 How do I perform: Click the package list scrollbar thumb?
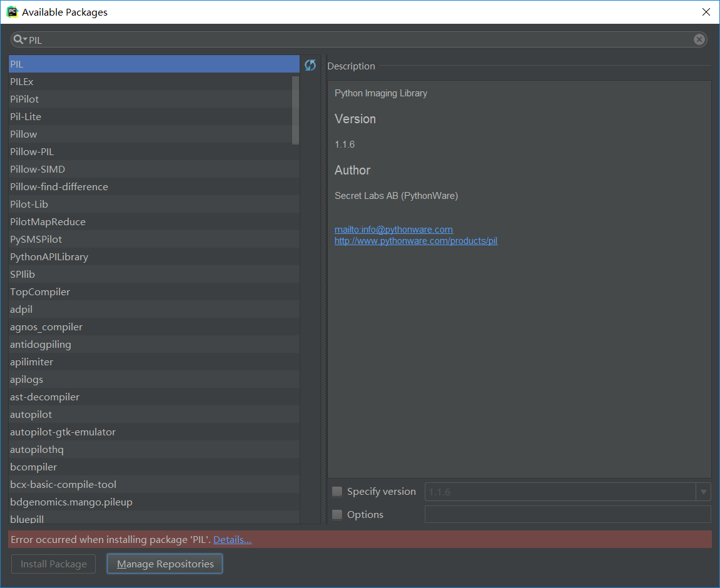pos(295,110)
